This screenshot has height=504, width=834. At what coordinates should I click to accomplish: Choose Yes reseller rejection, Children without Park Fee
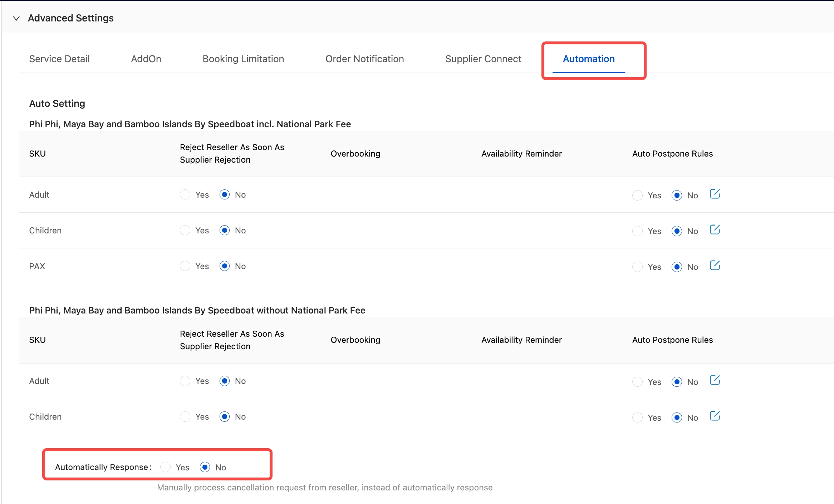(185, 417)
